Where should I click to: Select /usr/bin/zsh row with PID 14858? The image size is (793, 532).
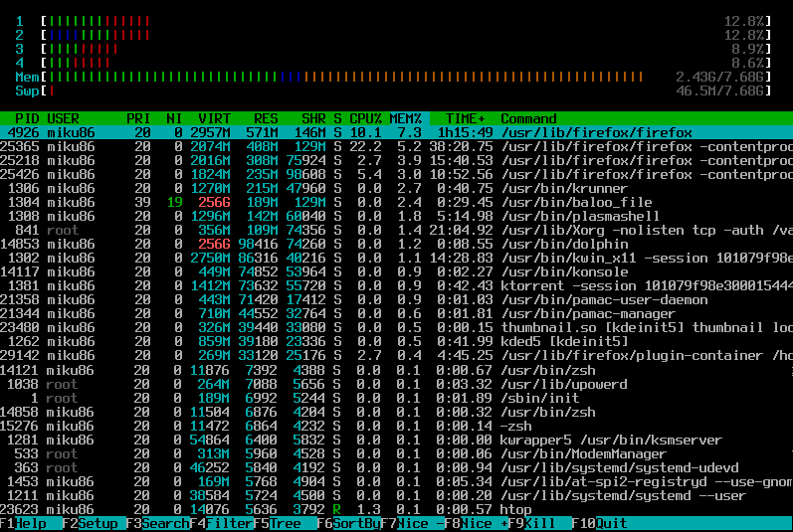point(396,412)
